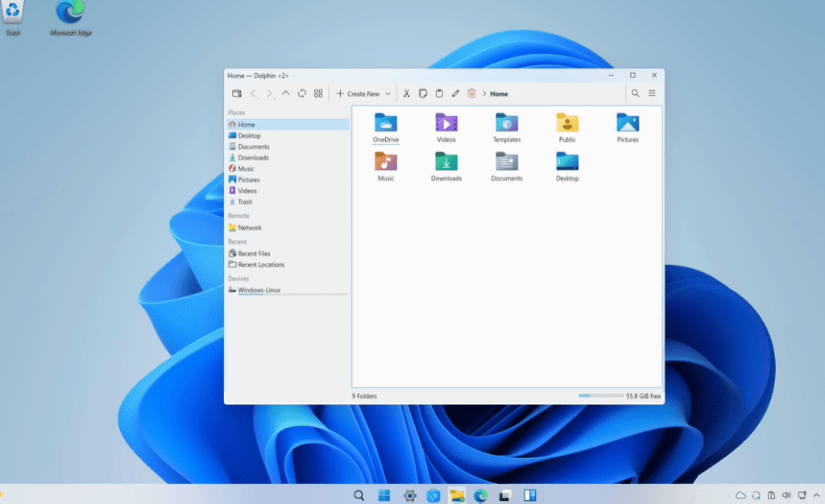Click the Rename pencil icon
The image size is (825, 504).
click(x=455, y=93)
